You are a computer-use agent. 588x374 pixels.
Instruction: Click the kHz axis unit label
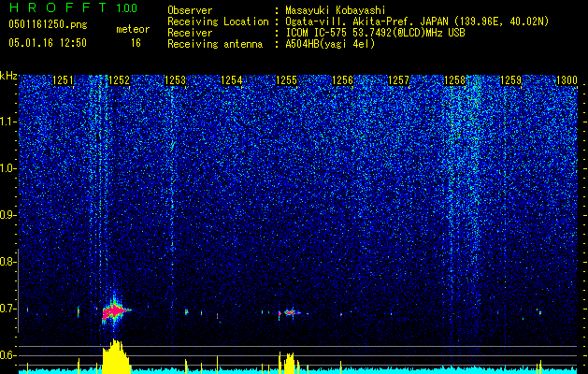pyautogui.click(x=8, y=76)
